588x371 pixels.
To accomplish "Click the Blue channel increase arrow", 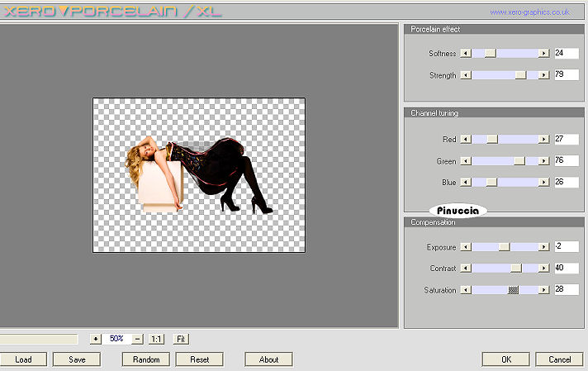I will tap(543, 183).
